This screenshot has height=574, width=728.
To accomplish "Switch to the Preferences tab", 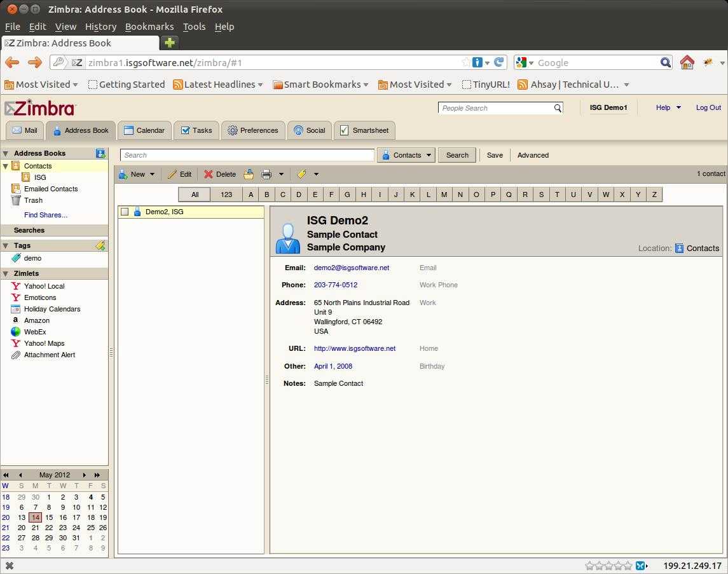I will (253, 130).
